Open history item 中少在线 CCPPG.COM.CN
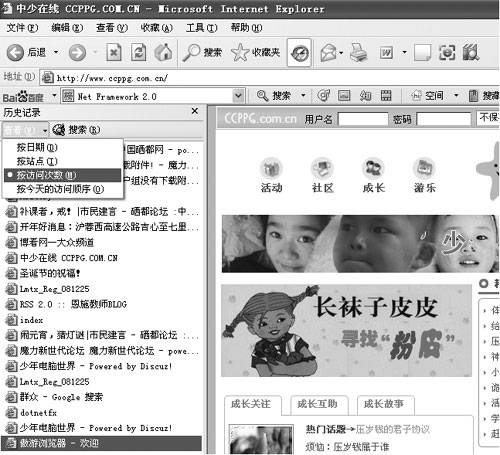Viewport: 500px width, 455px height. (x=62, y=258)
